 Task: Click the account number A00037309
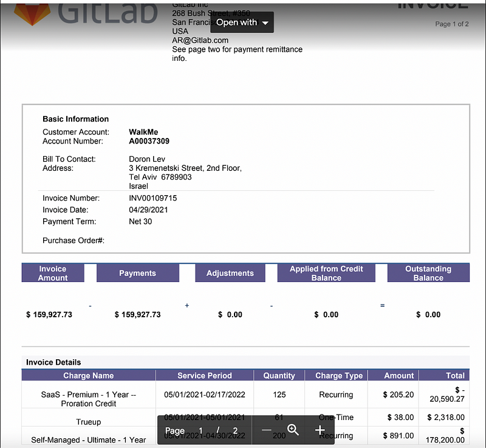(149, 141)
